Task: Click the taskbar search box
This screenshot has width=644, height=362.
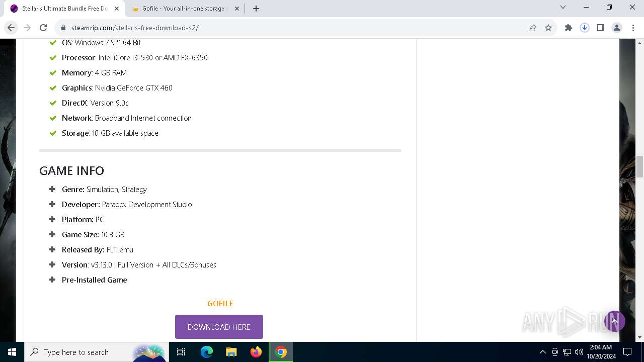Action: click(x=96, y=352)
